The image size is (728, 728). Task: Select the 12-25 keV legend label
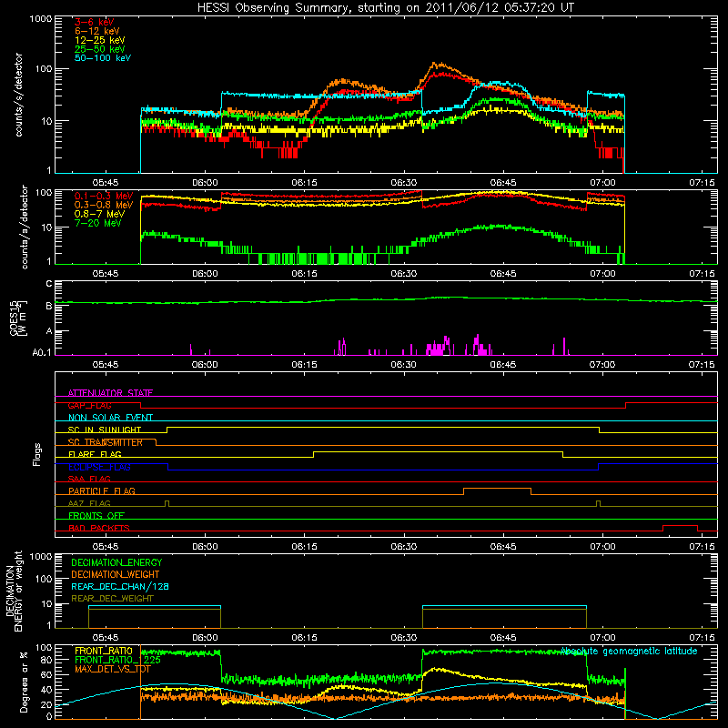click(x=100, y=40)
